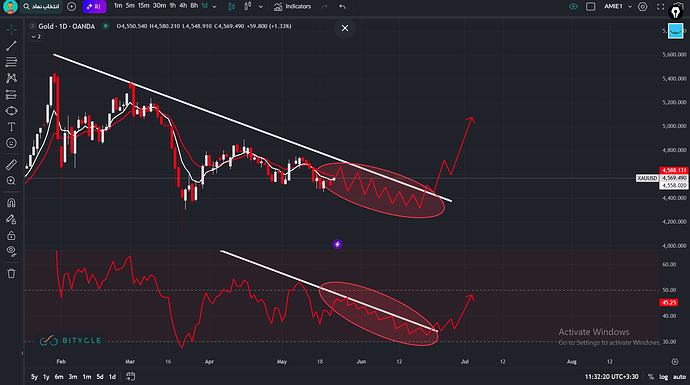The height and width of the screenshot is (385, 690).
Task: Click the green status dot beside OANDA
Action: (x=106, y=26)
